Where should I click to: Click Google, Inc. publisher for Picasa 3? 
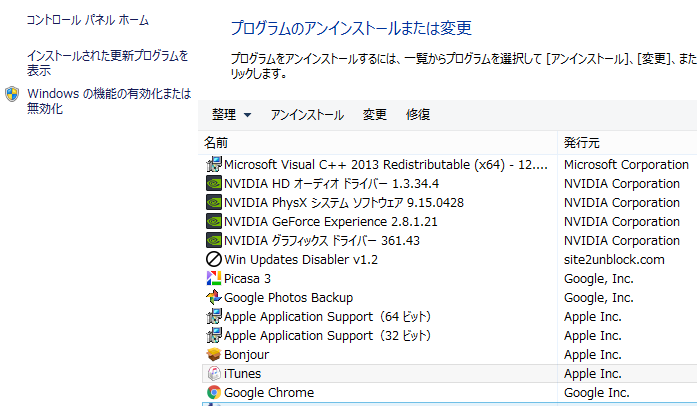click(x=599, y=279)
